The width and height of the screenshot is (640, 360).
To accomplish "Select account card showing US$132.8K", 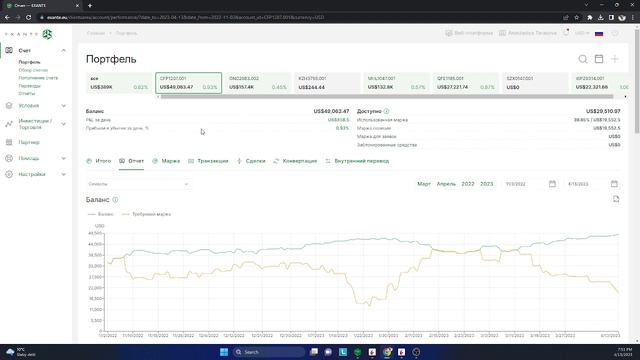I will (x=396, y=83).
